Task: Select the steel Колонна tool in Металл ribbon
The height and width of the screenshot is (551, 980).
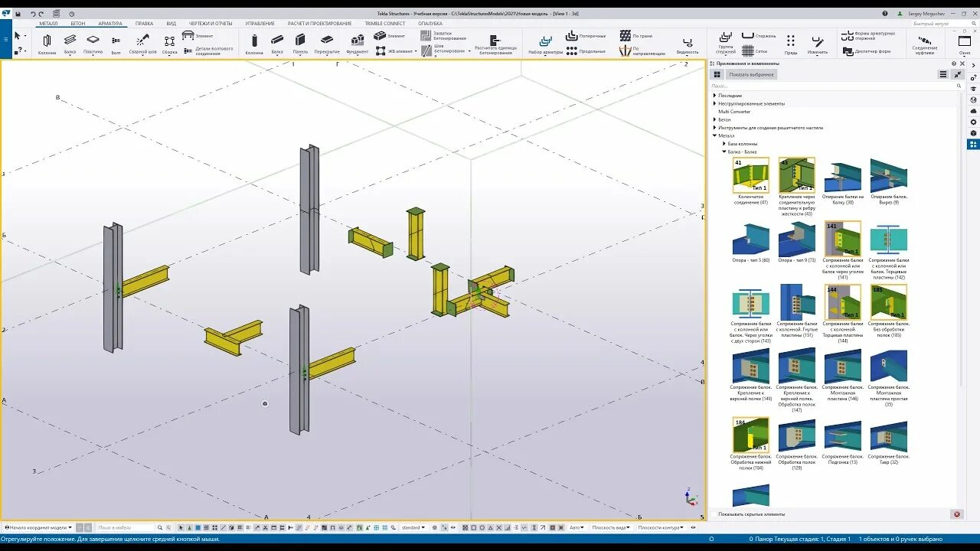Action: click(47, 44)
